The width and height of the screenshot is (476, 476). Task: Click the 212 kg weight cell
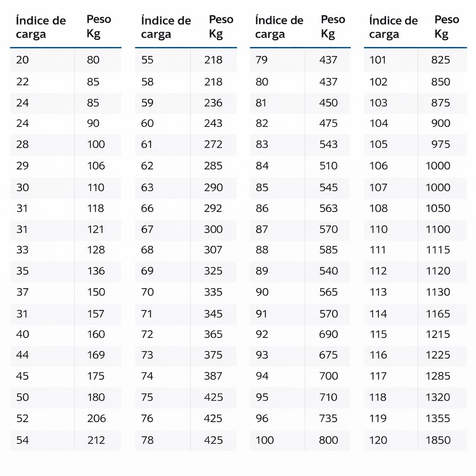point(96,440)
